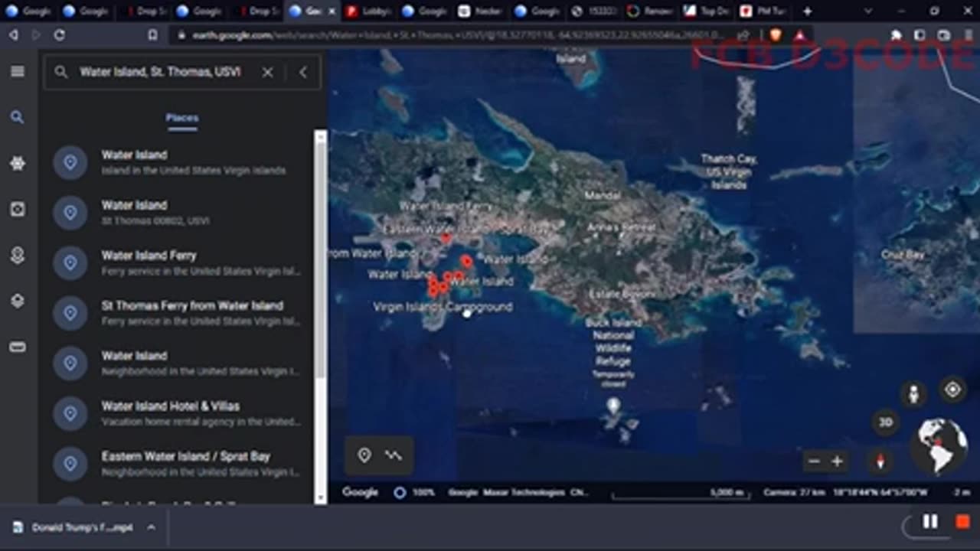
Task: Expand tab search dropdown arrow
Action: [867, 11]
